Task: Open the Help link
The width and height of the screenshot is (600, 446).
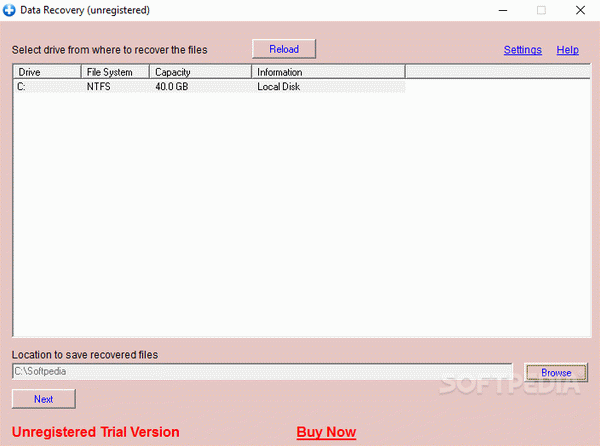Action: (567, 50)
